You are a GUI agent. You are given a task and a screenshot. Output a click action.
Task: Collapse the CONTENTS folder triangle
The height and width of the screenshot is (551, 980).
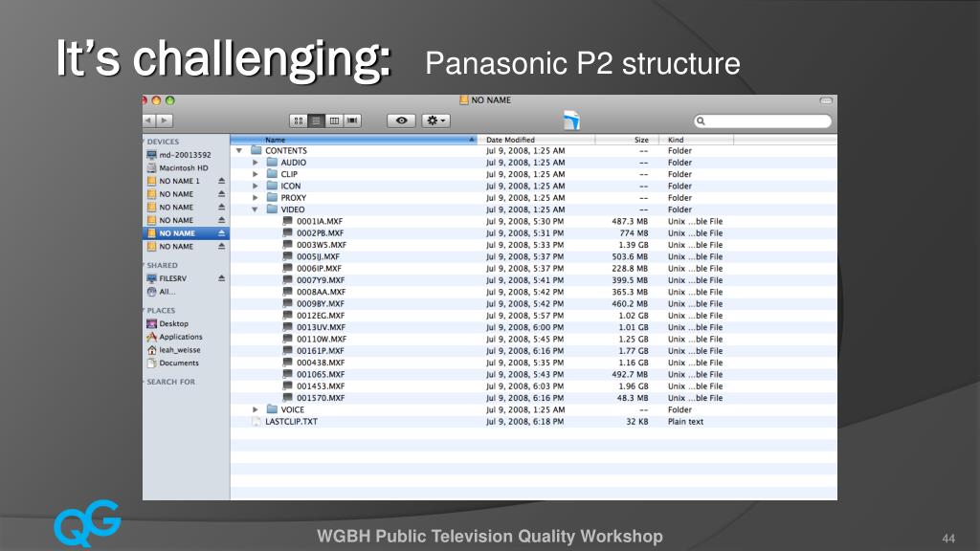[x=238, y=150]
